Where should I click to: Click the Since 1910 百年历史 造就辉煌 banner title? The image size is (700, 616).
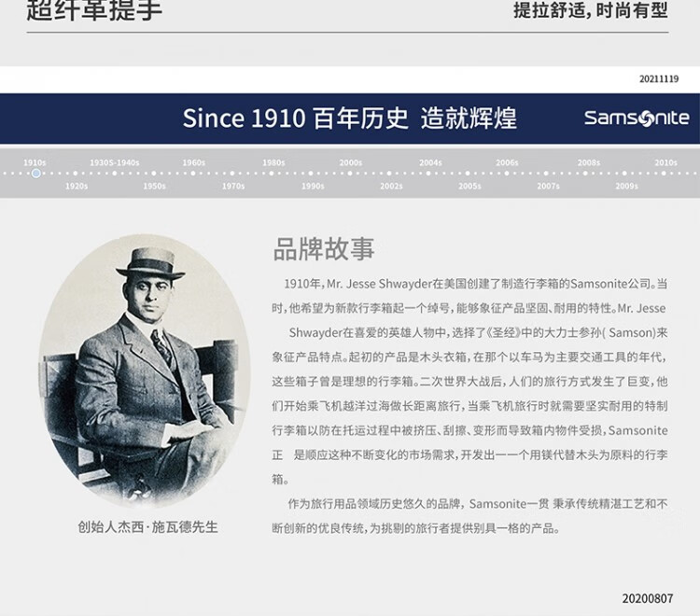[350, 119]
